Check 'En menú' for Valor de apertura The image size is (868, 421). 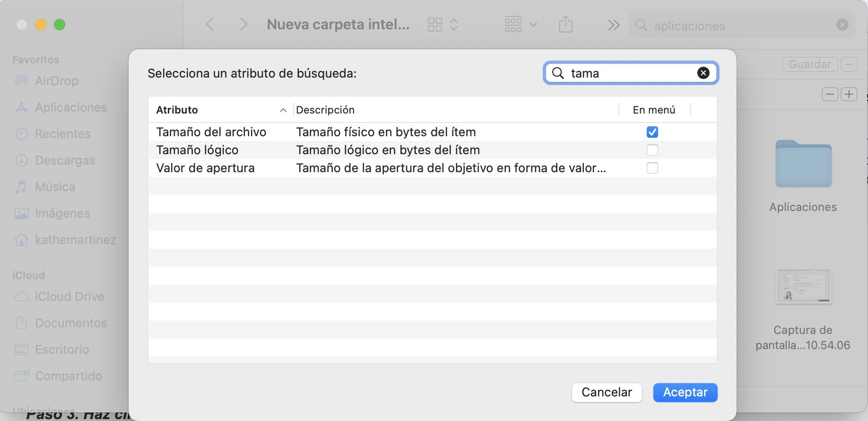[x=652, y=168]
